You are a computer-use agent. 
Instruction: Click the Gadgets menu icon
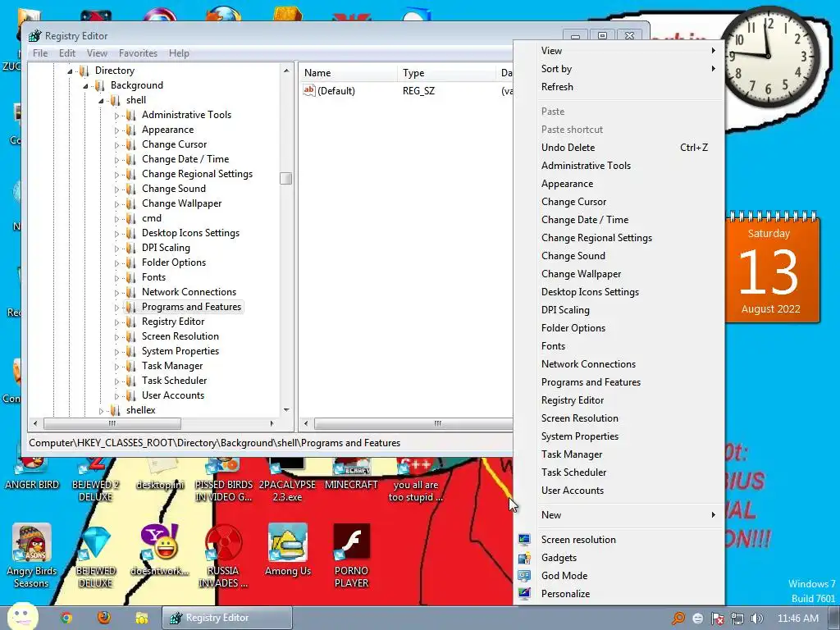[x=524, y=558]
